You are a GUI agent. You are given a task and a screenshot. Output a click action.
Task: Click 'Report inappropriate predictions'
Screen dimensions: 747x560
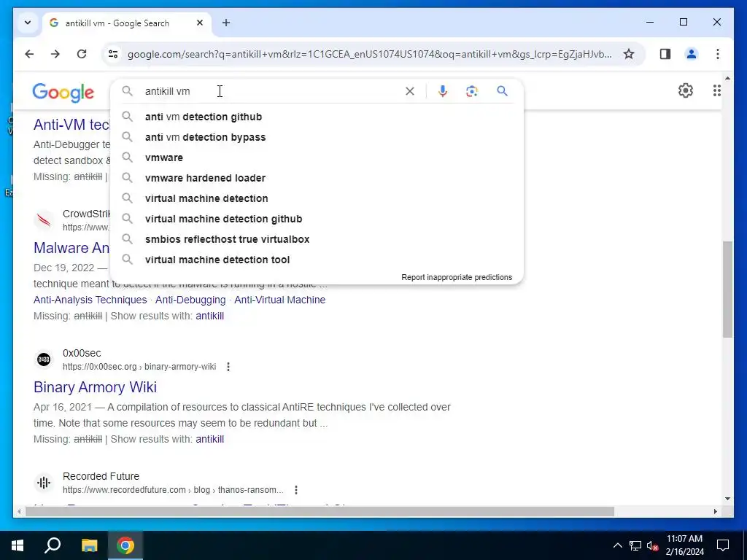coord(457,277)
